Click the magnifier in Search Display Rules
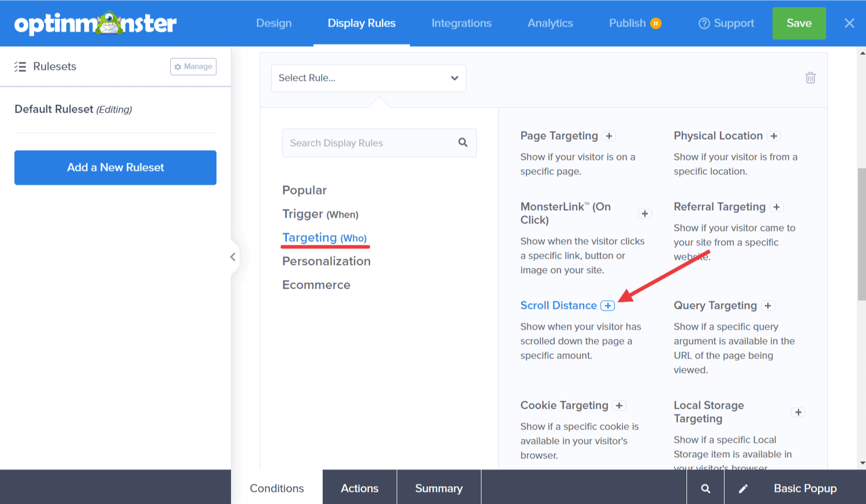This screenshot has height=504, width=866. [463, 143]
